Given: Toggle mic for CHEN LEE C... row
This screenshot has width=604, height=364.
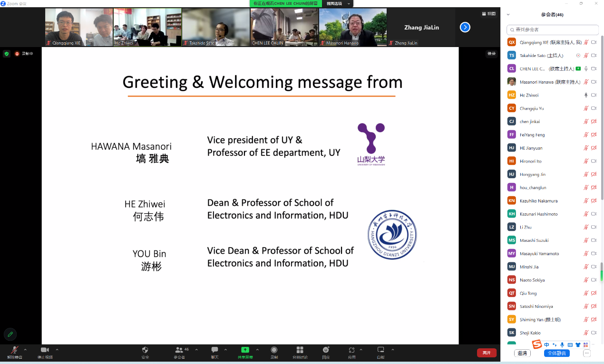Looking at the screenshot, I should [x=586, y=68].
